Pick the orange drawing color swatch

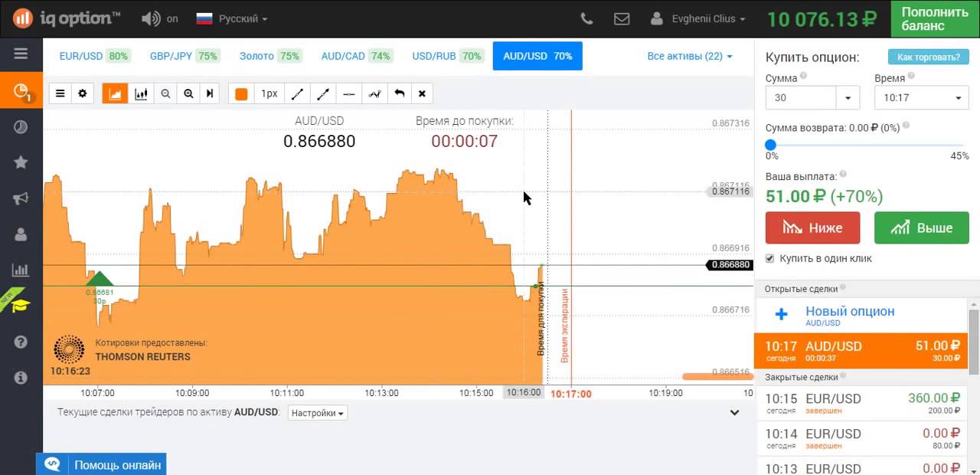pos(241,93)
